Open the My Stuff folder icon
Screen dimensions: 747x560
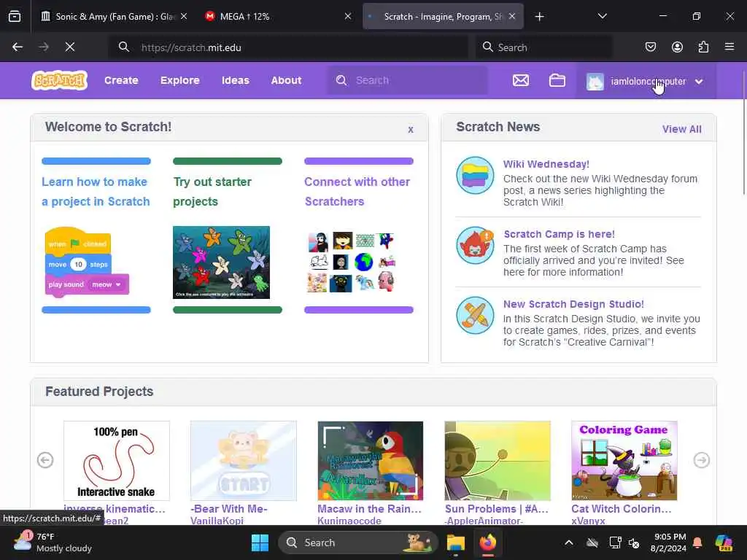click(x=557, y=80)
